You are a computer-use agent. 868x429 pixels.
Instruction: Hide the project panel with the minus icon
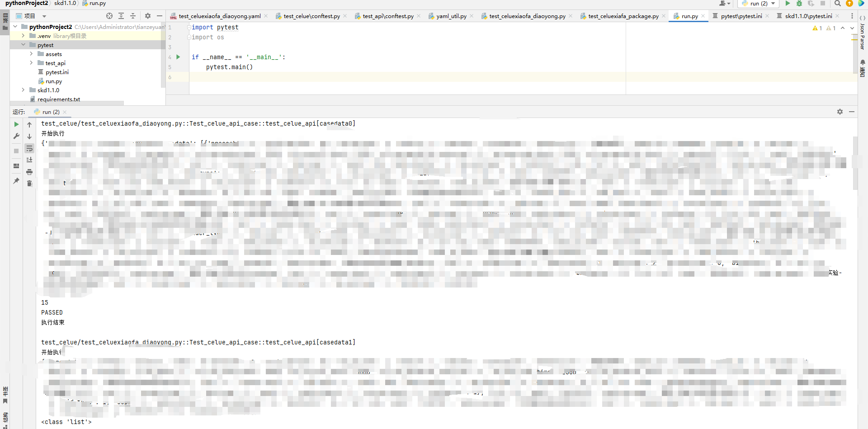point(160,16)
